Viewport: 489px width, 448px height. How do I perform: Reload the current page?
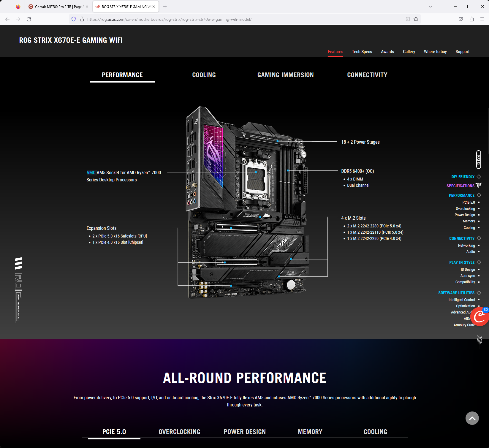point(29,19)
